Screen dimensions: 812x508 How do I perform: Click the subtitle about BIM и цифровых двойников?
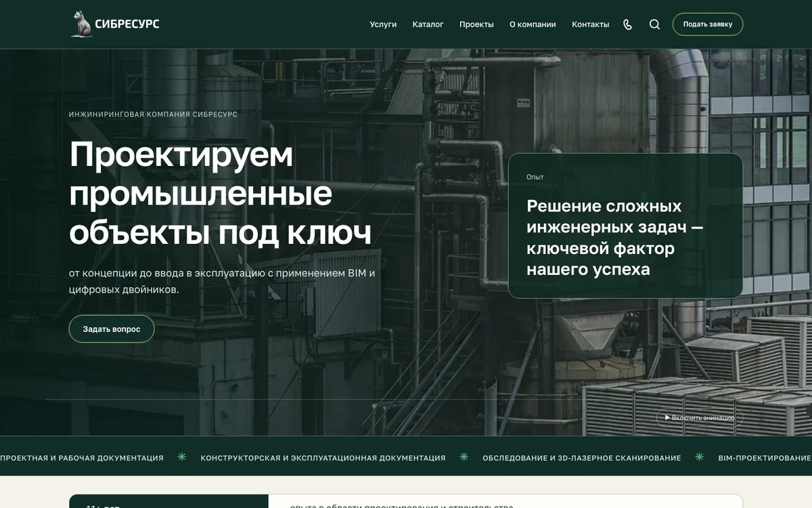[x=222, y=281]
